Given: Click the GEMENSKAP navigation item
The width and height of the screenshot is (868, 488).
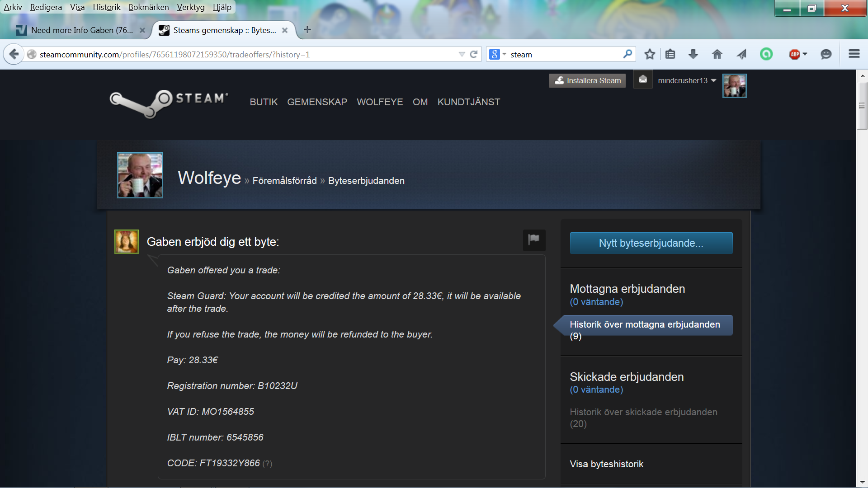Looking at the screenshot, I should [x=317, y=102].
